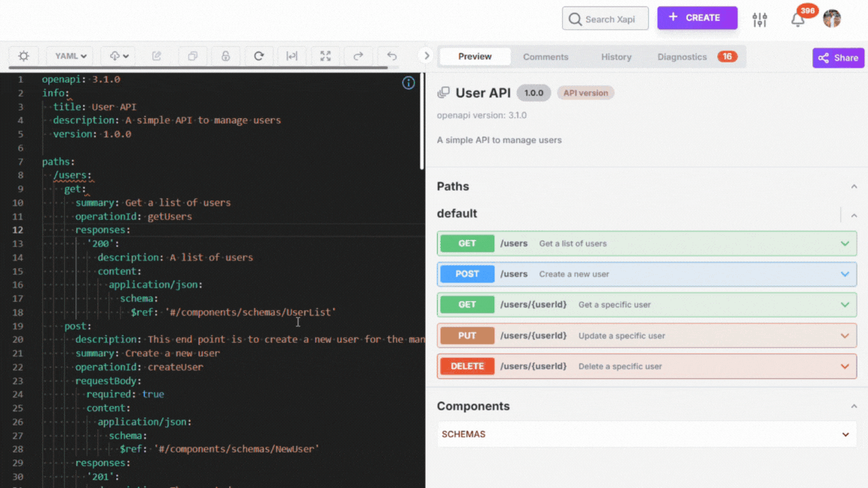Click the CREATE button
This screenshot has width=868, height=488.
pos(697,18)
